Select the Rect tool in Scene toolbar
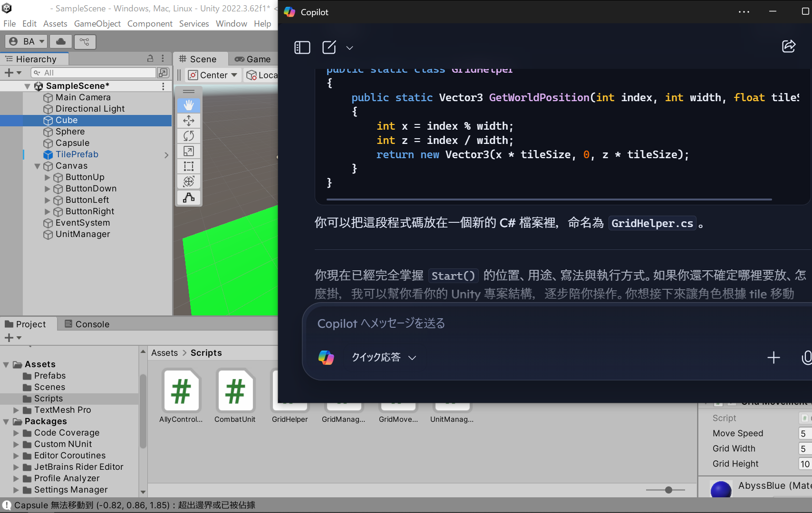 point(189,166)
